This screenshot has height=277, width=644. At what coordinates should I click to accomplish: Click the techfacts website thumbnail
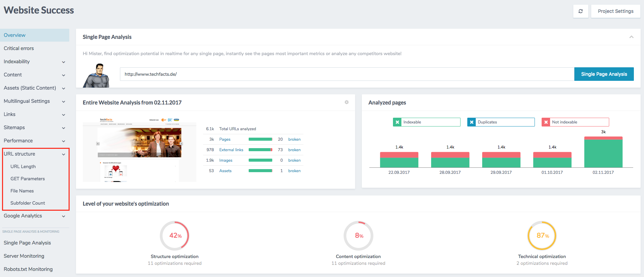coord(140,149)
